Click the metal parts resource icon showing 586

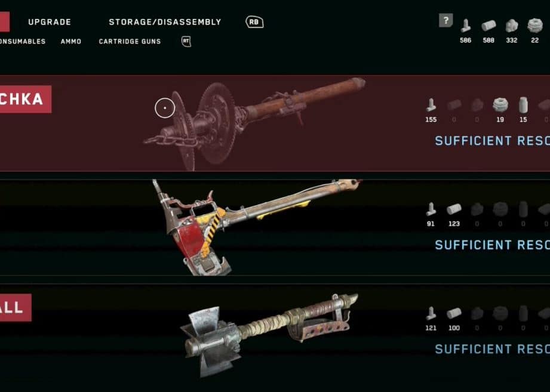tap(465, 26)
